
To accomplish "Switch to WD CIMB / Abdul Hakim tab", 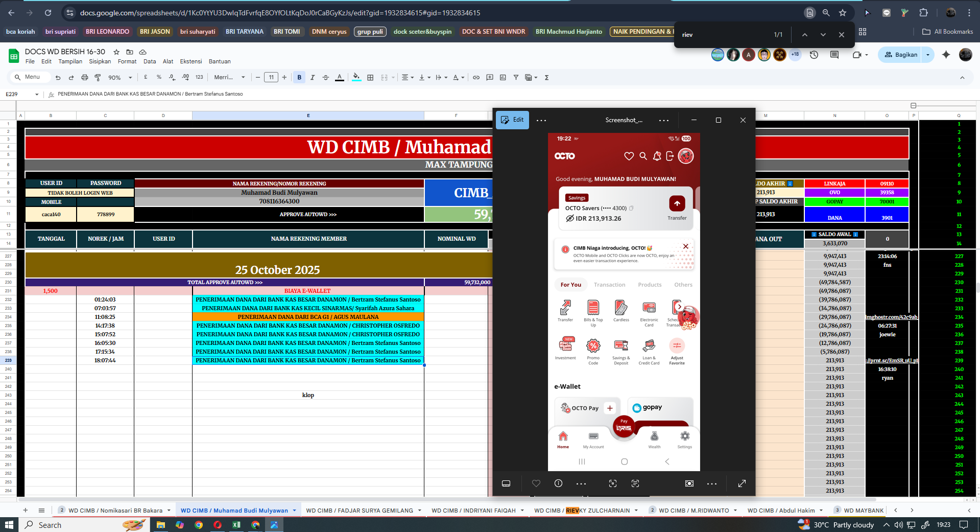I will [781, 511].
